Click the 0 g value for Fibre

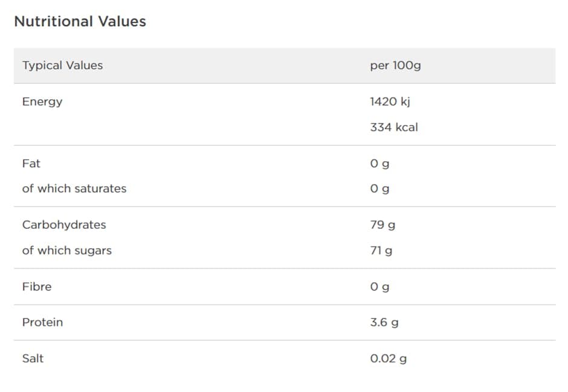click(379, 286)
